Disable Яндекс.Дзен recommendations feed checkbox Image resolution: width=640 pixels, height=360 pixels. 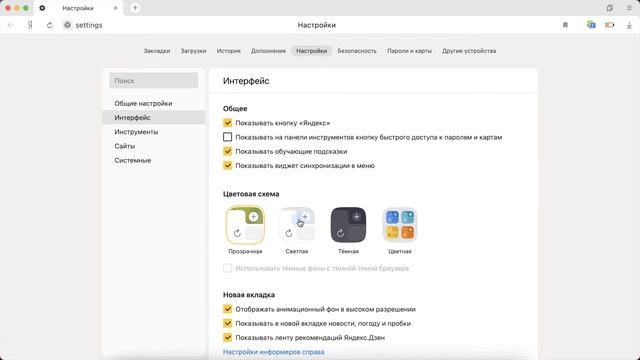coord(227,338)
